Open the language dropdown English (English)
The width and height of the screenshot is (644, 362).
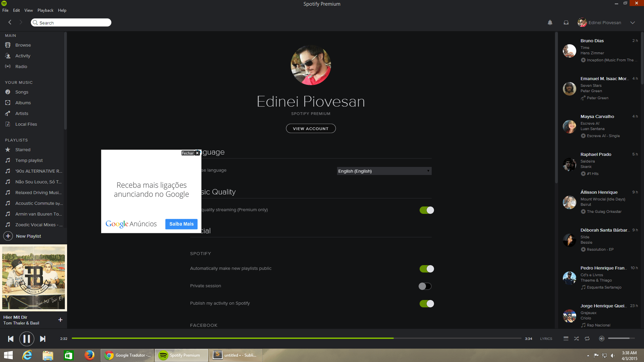[x=384, y=171]
